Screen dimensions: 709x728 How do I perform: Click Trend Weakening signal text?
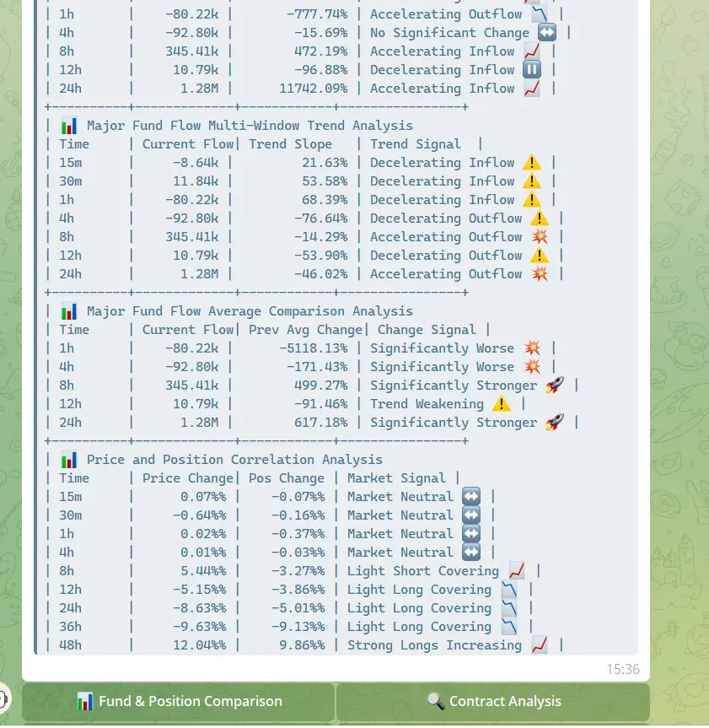click(x=427, y=404)
